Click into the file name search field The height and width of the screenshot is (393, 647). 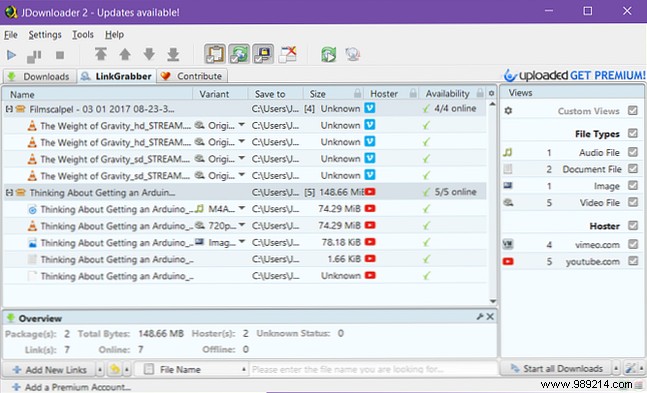point(373,369)
